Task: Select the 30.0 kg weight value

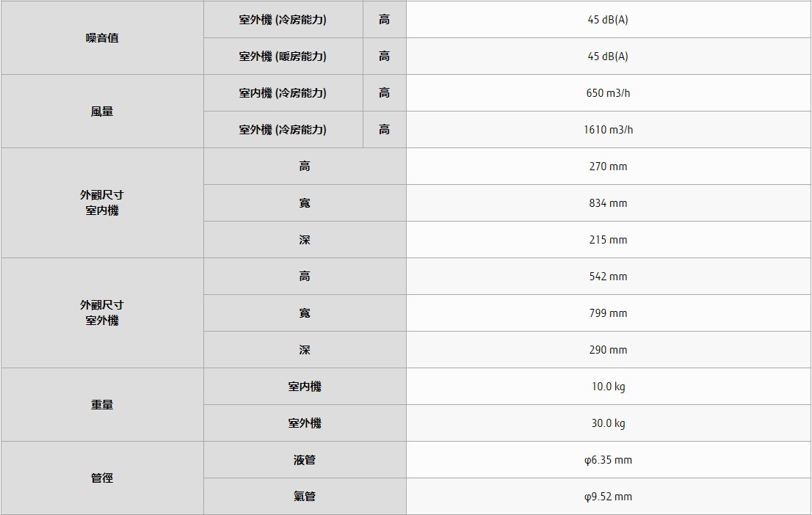Action: (608, 423)
